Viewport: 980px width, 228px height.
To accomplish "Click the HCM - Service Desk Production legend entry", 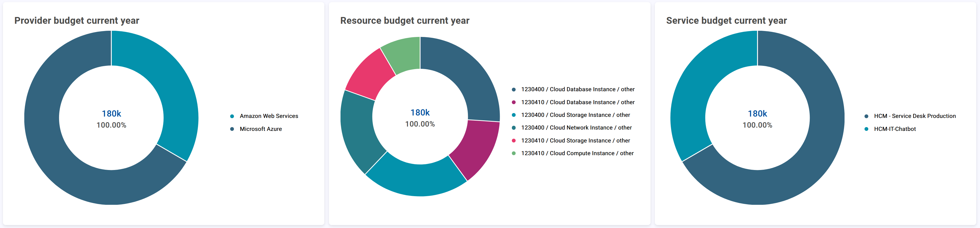I will 910,116.
